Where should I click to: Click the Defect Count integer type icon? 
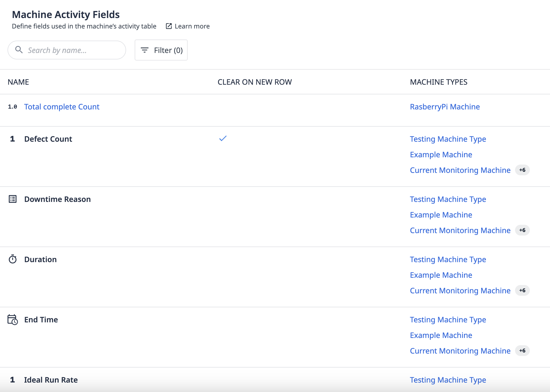click(12, 139)
